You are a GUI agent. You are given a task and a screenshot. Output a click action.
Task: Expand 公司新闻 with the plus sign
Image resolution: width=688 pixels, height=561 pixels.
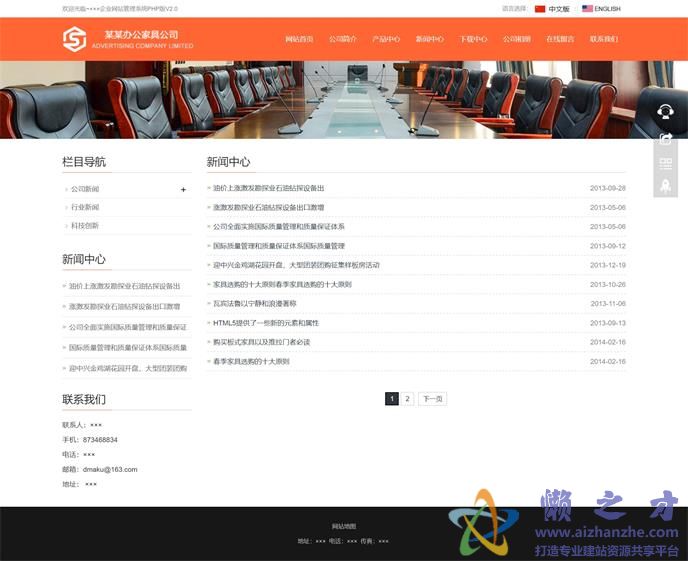(183, 189)
